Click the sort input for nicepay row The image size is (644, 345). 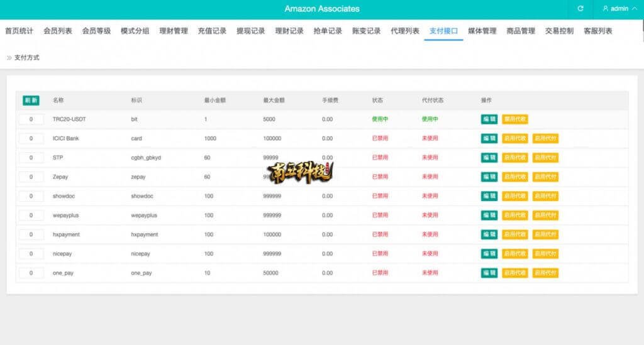click(31, 254)
